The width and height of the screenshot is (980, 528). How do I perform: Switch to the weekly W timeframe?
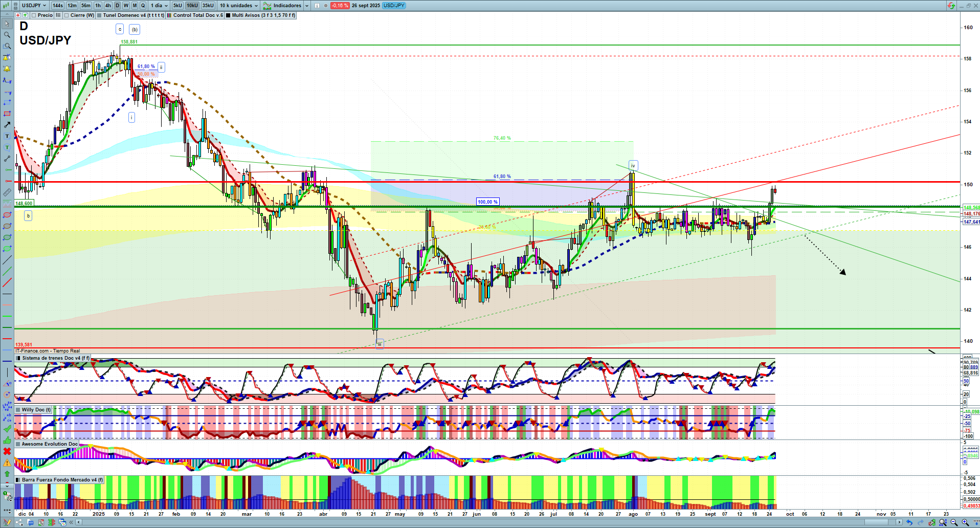tap(126, 6)
